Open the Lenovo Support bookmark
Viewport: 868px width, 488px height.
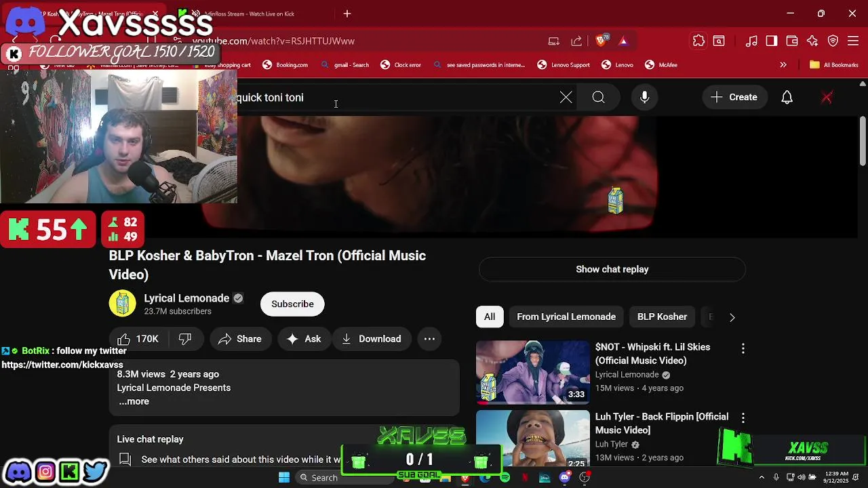click(x=564, y=65)
